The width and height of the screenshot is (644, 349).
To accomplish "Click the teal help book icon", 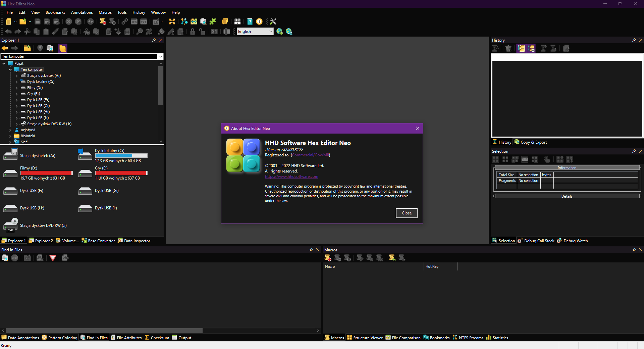I will coord(250,21).
